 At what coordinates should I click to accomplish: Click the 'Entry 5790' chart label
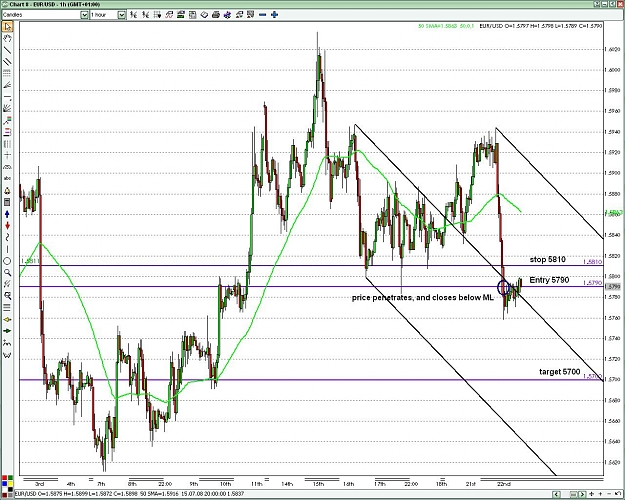click(x=549, y=280)
